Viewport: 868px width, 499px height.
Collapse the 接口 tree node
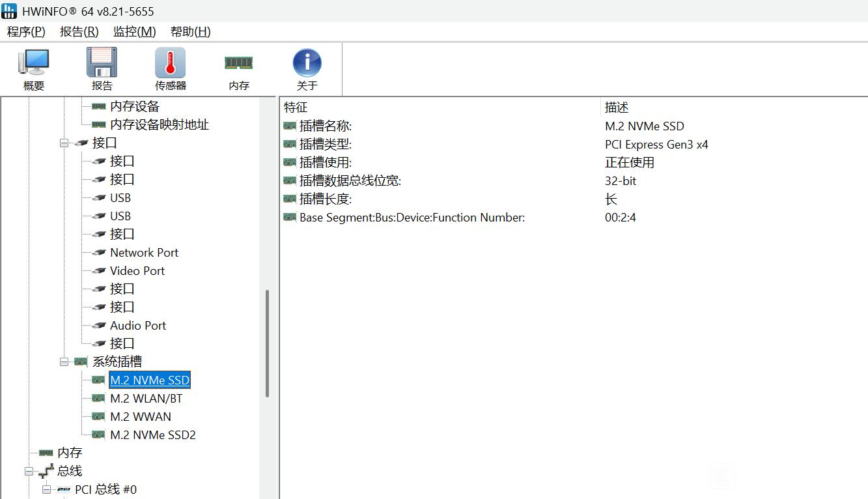pos(64,143)
